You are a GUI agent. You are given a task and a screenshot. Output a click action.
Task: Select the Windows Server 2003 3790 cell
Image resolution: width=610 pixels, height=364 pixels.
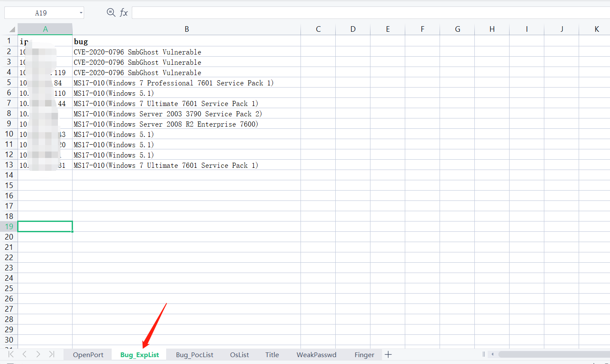click(187, 114)
